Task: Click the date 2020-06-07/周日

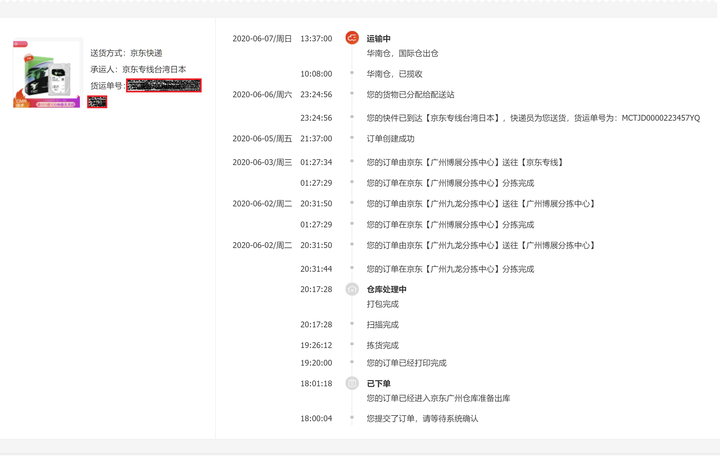Action: tap(262, 39)
